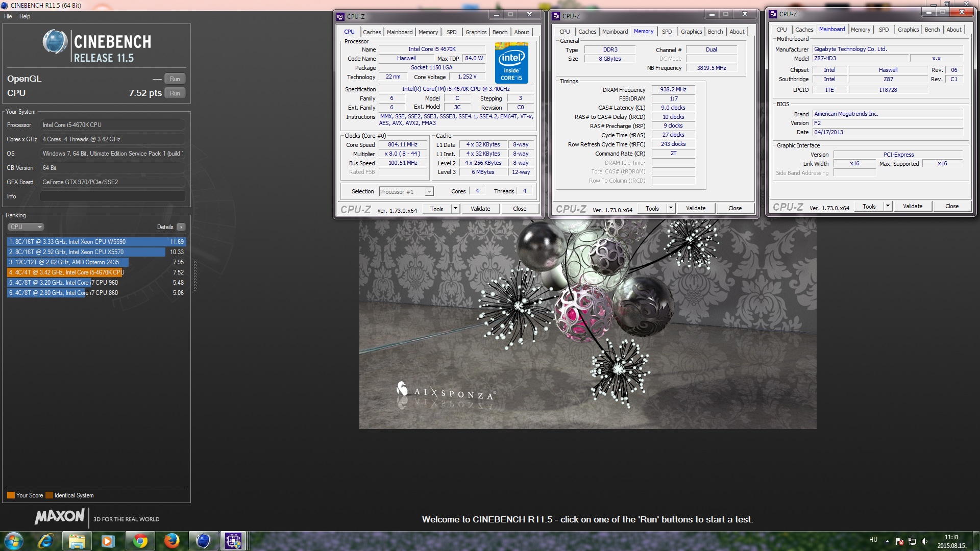This screenshot has width=980, height=551.
Task: Open Windows Explorer folder icon in taskbar
Action: [77, 541]
